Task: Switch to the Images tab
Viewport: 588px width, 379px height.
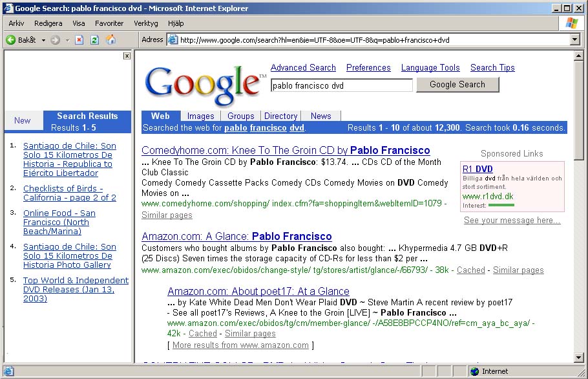Action: coord(200,116)
